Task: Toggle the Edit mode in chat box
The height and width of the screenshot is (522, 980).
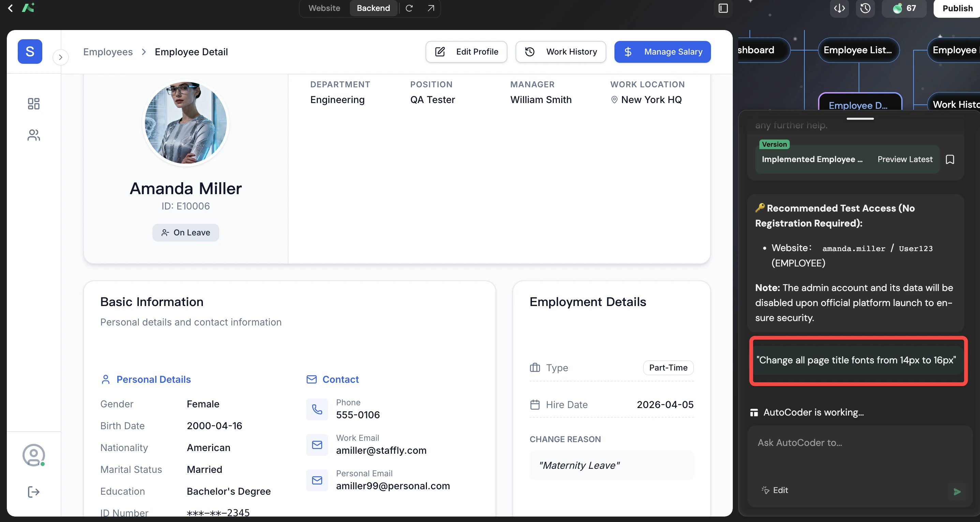Action: [x=775, y=490]
